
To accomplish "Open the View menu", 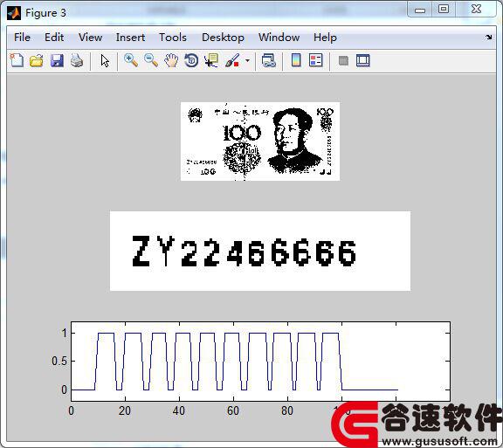I will coord(91,38).
